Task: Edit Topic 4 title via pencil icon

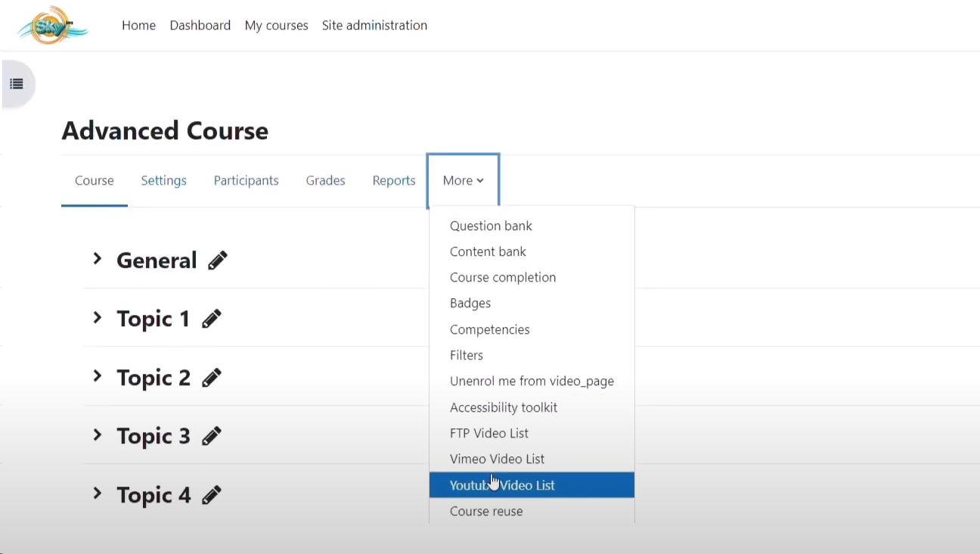Action: coord(212,495)
